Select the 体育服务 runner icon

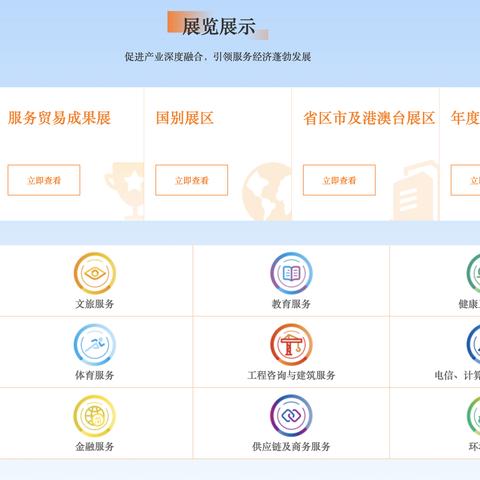(95, 345)
